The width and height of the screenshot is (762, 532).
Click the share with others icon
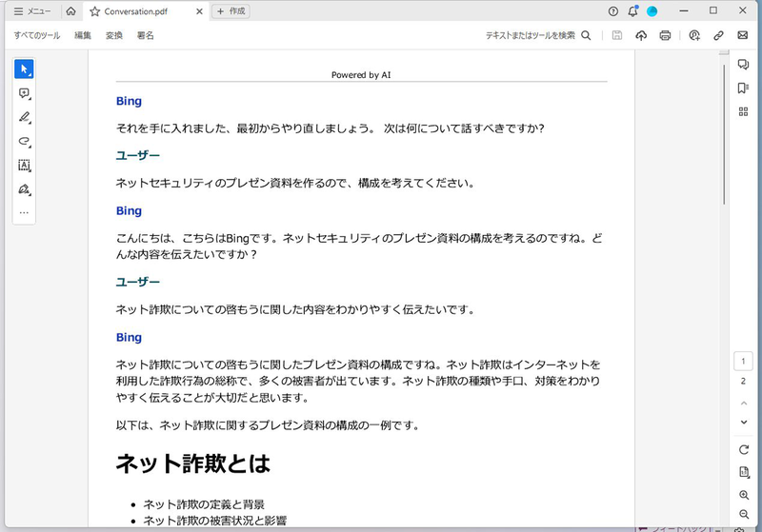click(x=694, y=35)
